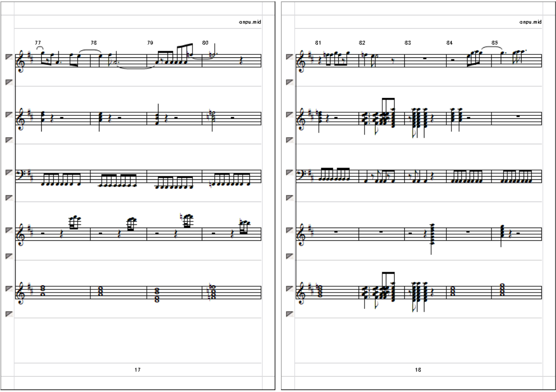The width and height of the screenshot is (556, 392).
Task: Click the triangle handle beside page 17's top staff
Action: tap(9, 57)
